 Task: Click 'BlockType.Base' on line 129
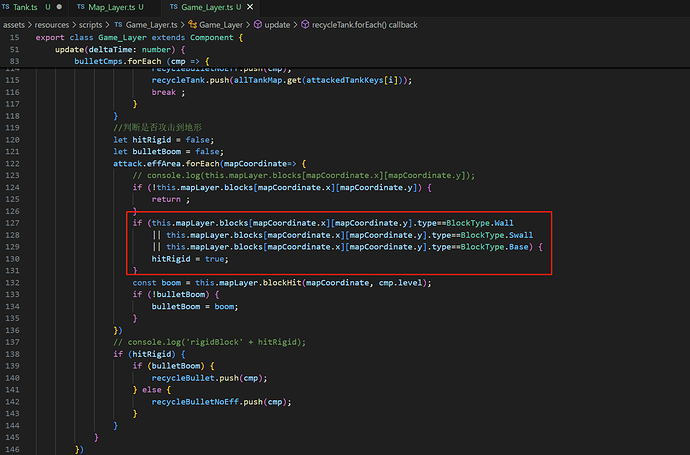point(494,246)
